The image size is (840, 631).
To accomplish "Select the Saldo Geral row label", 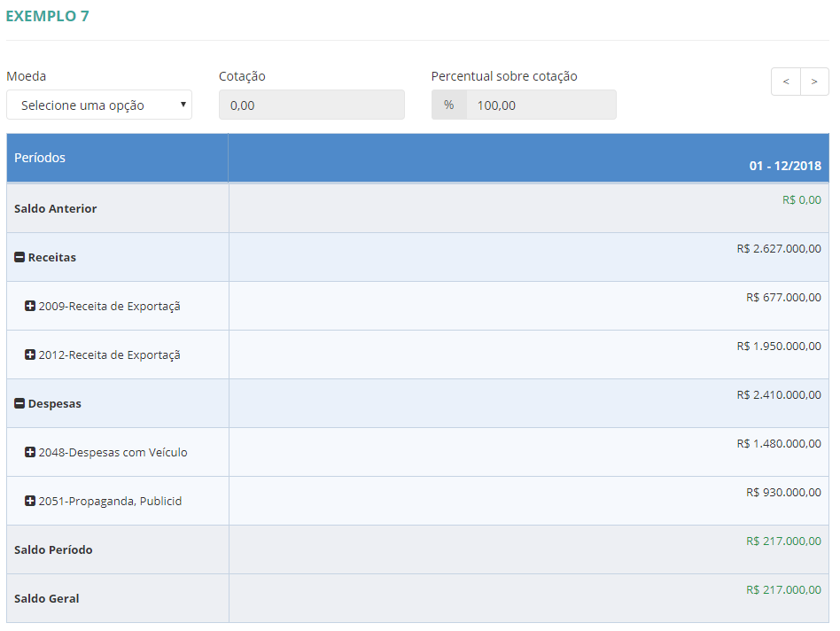I will (47, 599).
